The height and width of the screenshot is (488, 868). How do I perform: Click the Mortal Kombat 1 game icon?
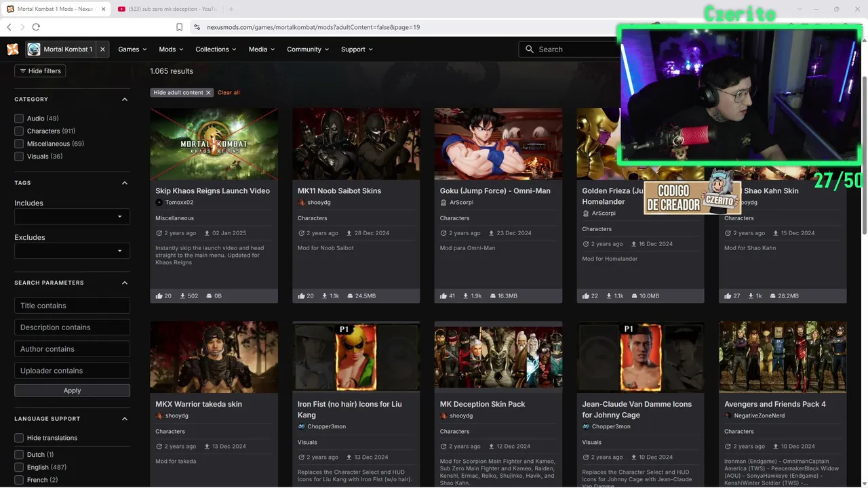pos(34,49)
